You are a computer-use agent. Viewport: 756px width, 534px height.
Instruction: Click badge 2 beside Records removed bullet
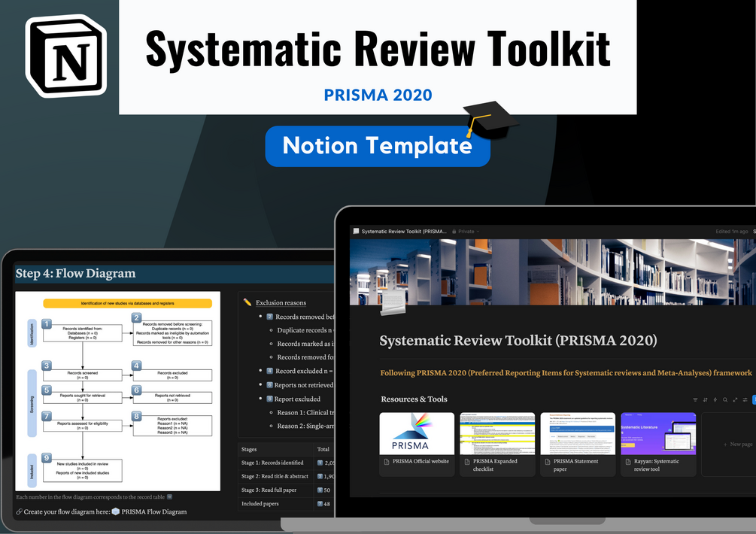(x=270, y=317)
